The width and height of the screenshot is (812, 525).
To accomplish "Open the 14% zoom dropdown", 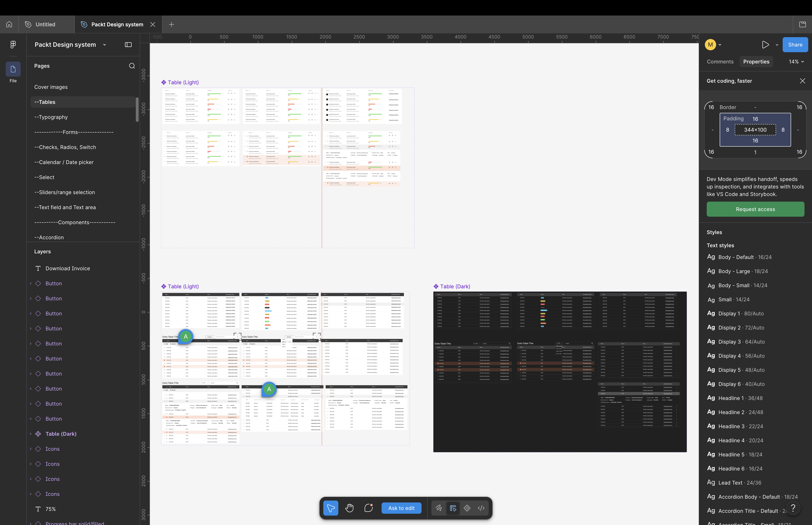I will click(x=796, y=62).
